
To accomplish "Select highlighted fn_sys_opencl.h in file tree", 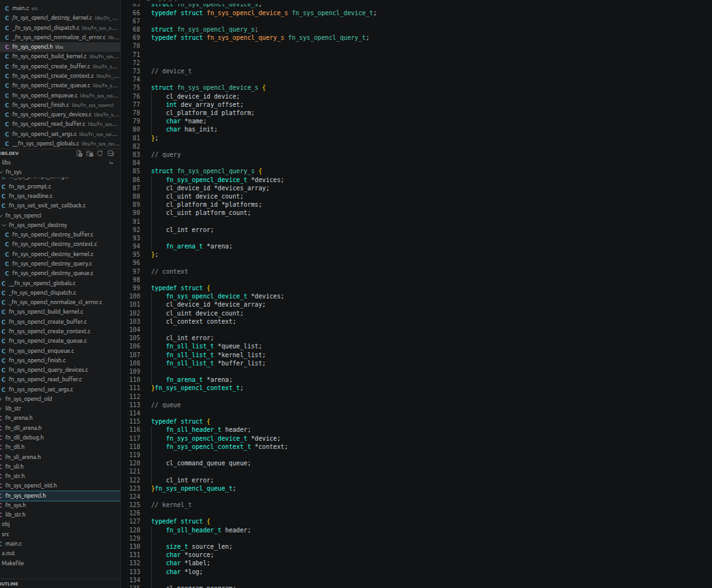I will tap(60, 496).
